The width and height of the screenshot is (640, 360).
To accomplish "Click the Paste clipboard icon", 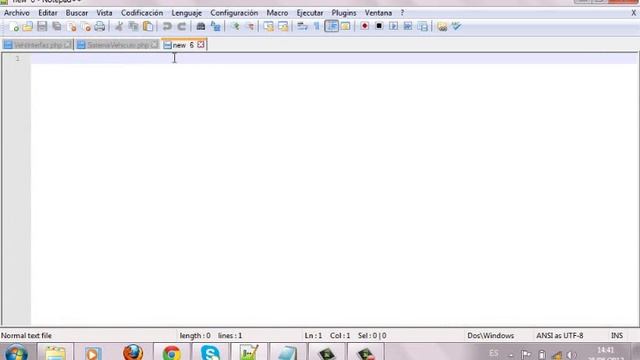I will (148, 27).
